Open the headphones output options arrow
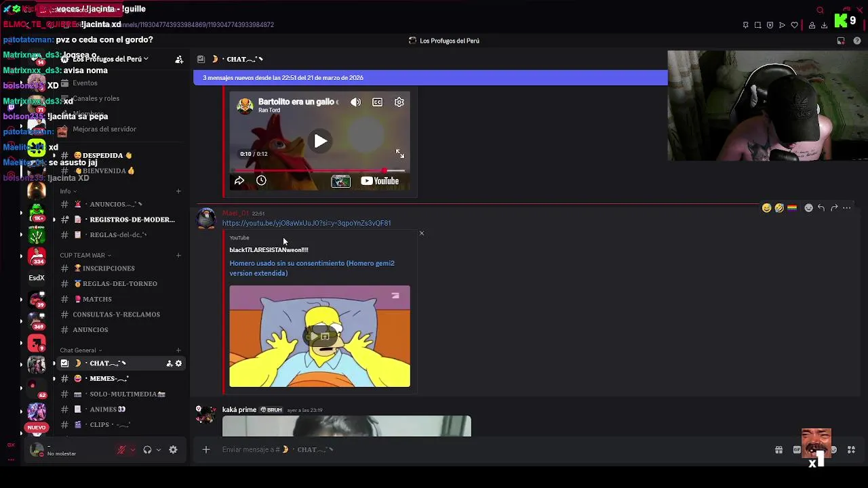868x488 pixels. coord(159,449)
